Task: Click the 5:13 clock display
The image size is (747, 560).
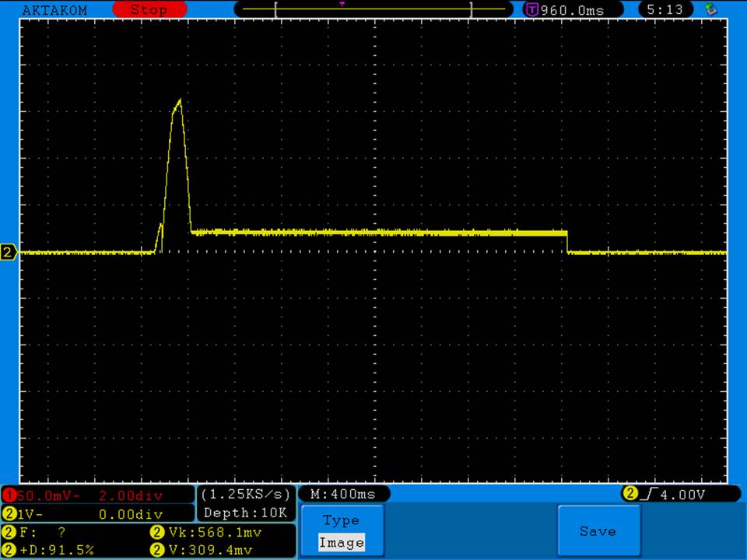Action: (665, 9)
